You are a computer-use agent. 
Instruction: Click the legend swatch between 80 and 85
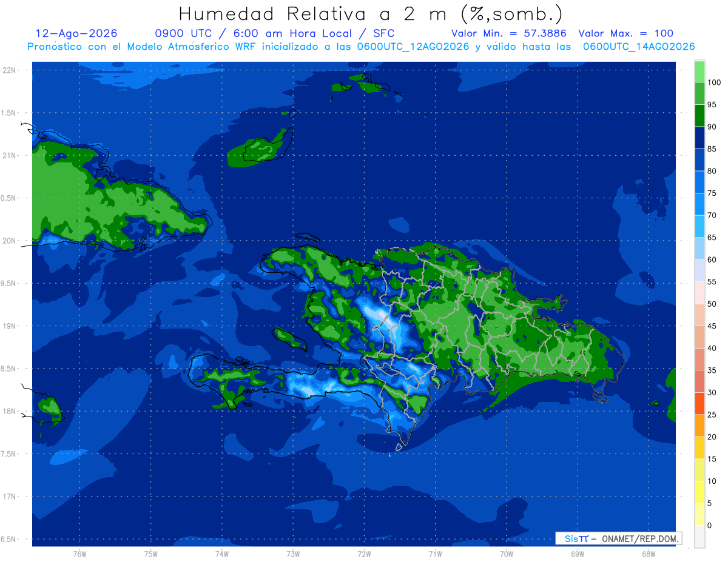[x=699, y=159]
